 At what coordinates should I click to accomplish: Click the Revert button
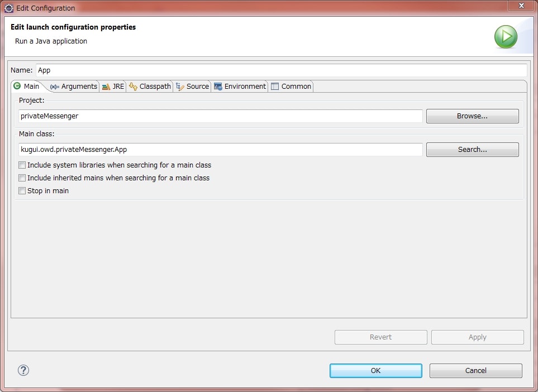381,337
